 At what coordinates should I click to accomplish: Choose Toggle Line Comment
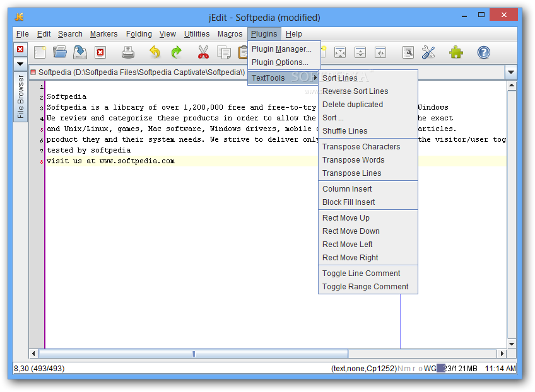pyautogui.click(x=368, y=274)
